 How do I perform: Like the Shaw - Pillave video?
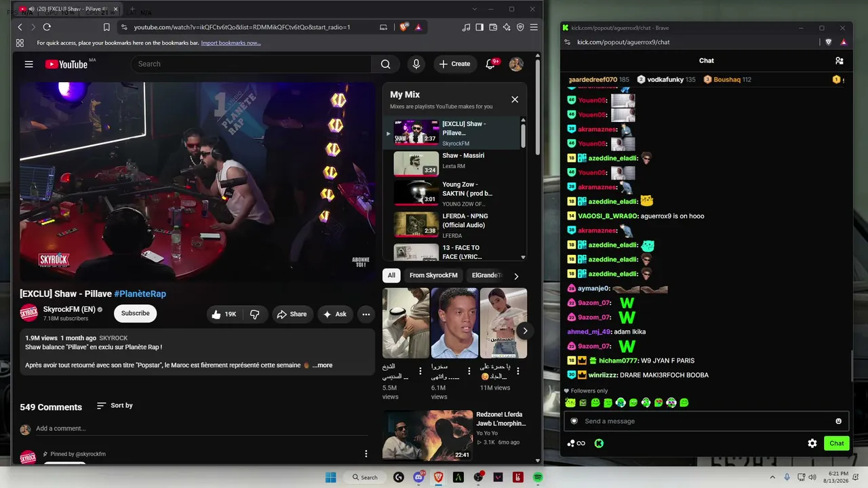(224, 314)
